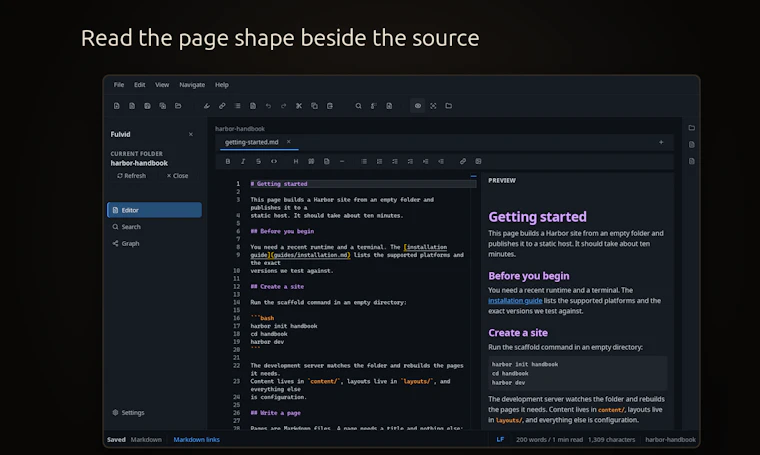Open the Edit menu
The width and height of the screenshot is (760, 455).
(140, 84)
